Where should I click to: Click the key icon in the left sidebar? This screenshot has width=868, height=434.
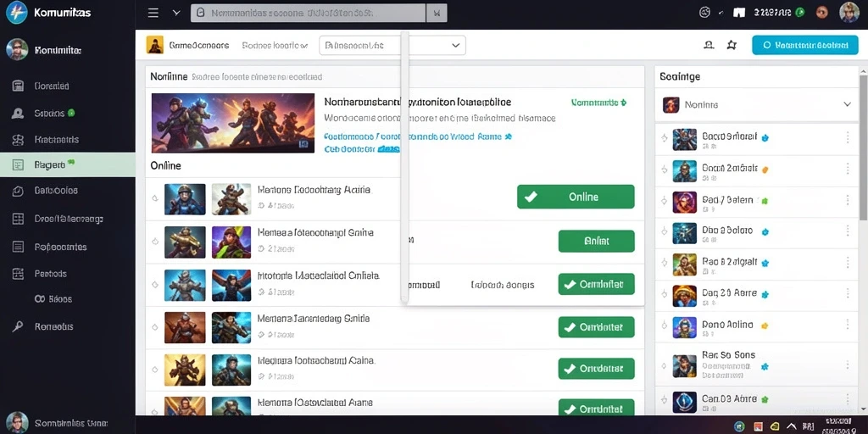(x=18, y=326)
